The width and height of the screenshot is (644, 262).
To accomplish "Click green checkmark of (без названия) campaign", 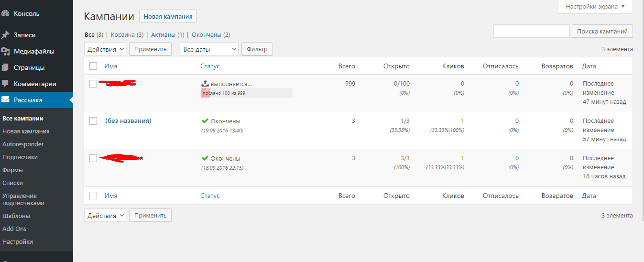I will click(x=205, y=121).
